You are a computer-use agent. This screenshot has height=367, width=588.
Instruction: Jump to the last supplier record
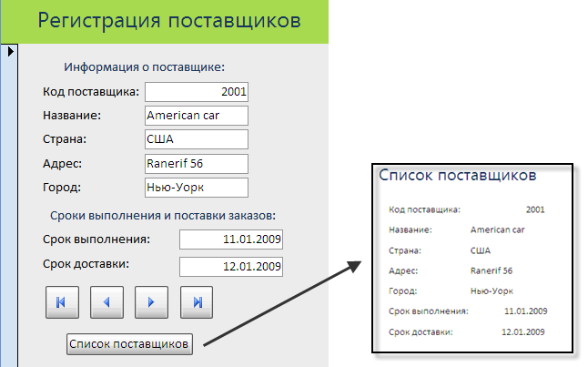tap(197, 302)
